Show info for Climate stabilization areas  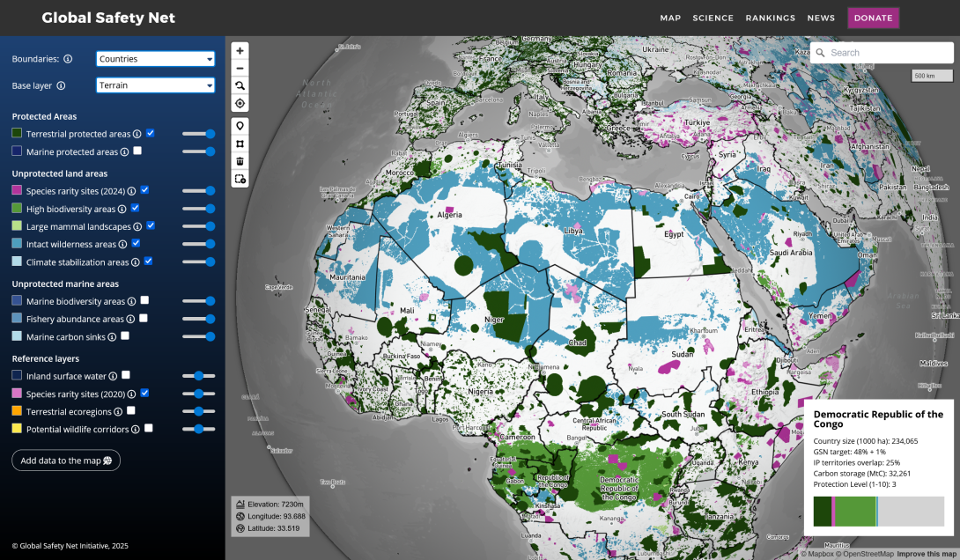tap(136, 262)
